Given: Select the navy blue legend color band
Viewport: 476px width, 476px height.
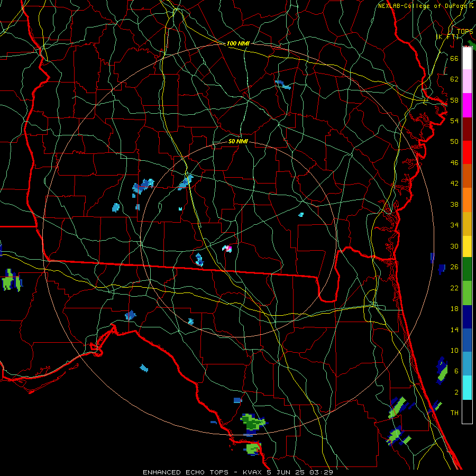Looking at the screenshot, I should [x=467, y=317].
